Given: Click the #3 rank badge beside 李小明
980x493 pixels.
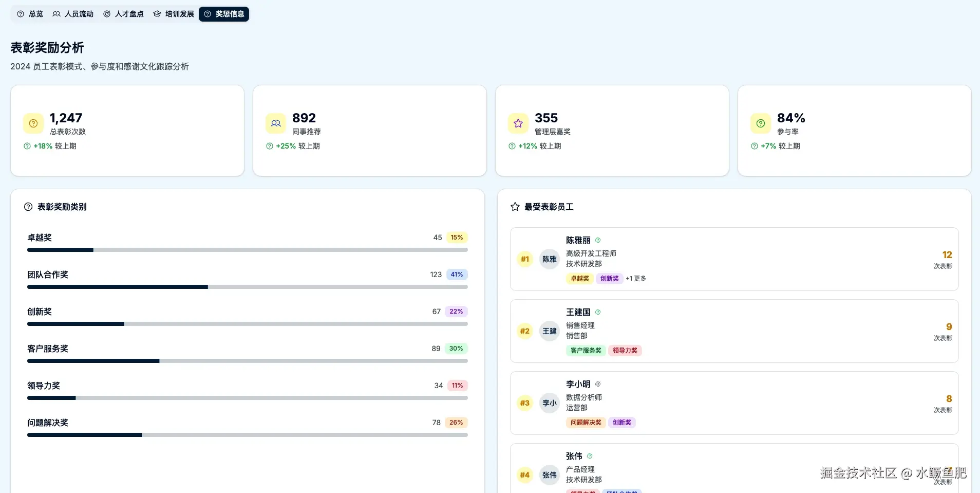Looking at the screenshot, I should tap(524, 403).
